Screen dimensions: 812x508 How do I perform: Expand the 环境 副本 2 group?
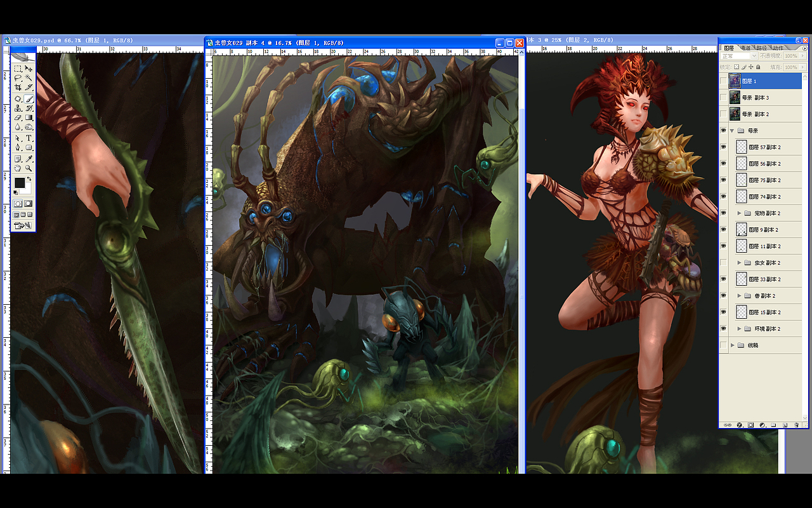(x=739, y=329)
